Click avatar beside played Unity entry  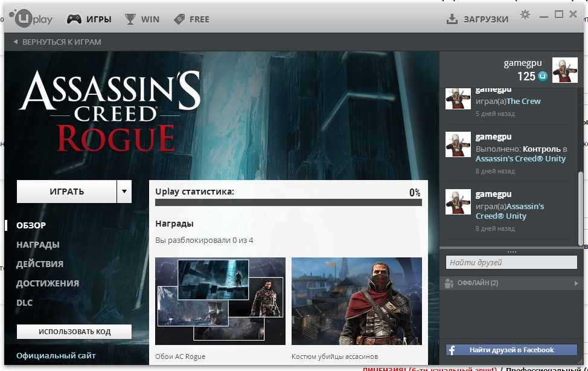458,202
